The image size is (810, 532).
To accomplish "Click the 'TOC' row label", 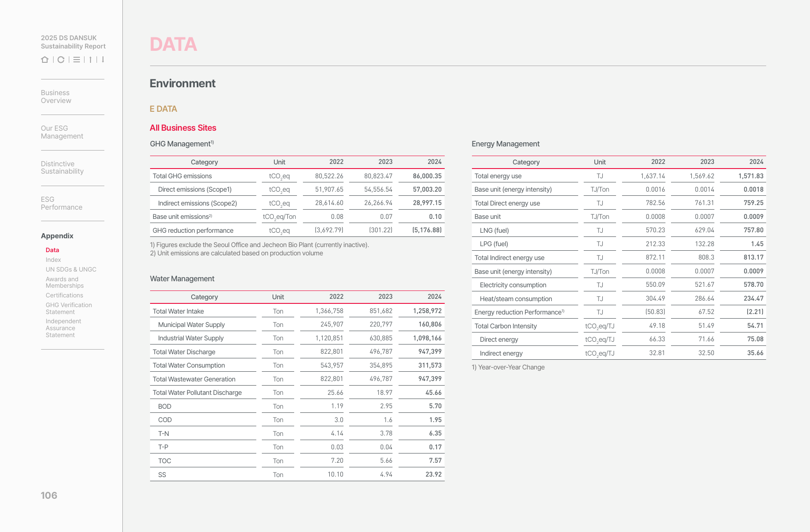I will tap(164, 461).
